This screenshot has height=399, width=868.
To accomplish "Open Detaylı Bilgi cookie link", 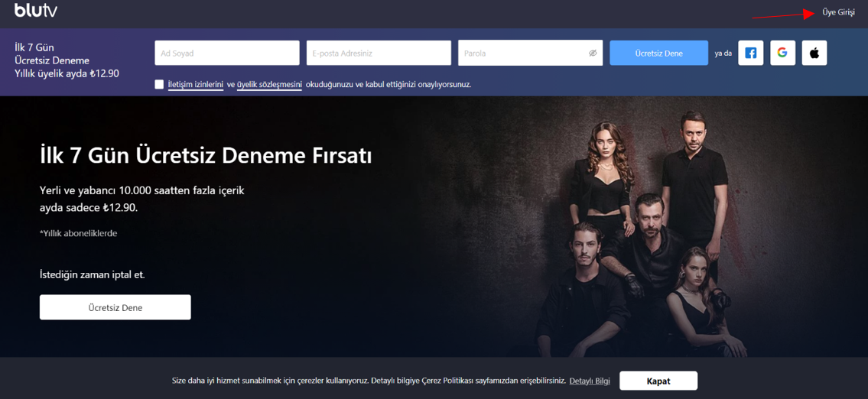I will 590,381.
